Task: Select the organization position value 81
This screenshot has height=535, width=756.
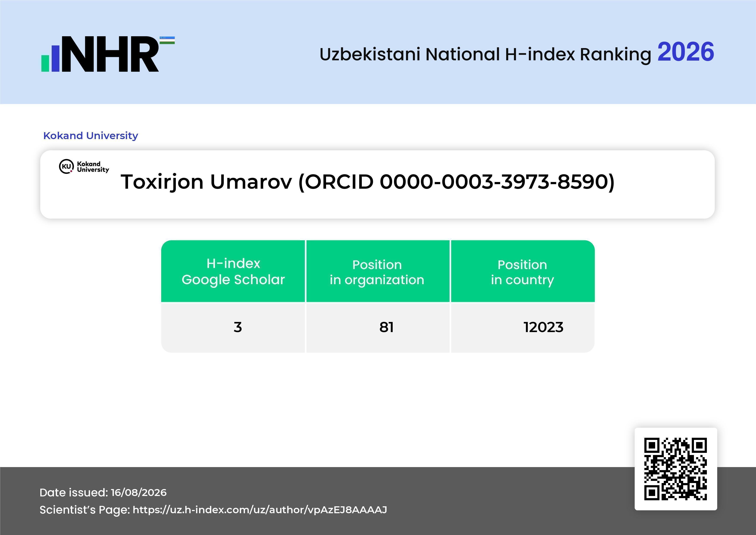Action: [386, 327]
